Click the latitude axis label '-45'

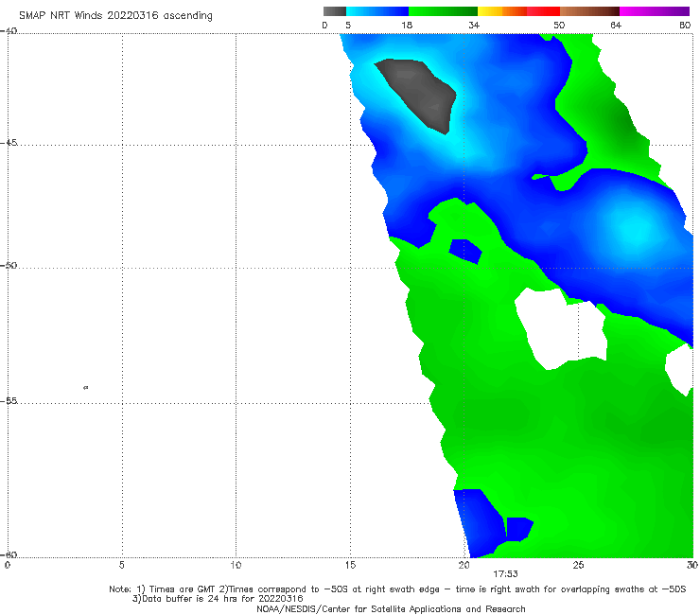tap(9, 143)
